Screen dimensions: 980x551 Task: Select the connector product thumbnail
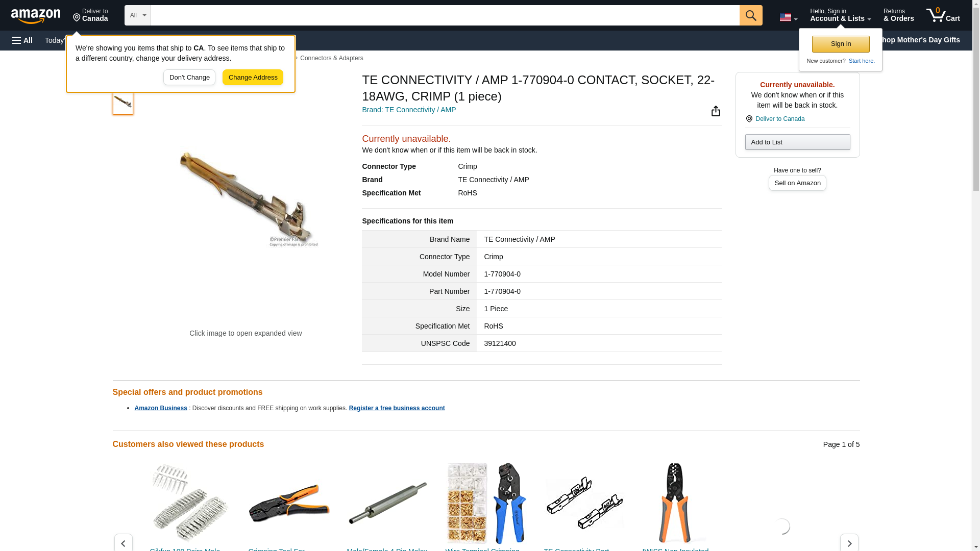pos(122,103)
